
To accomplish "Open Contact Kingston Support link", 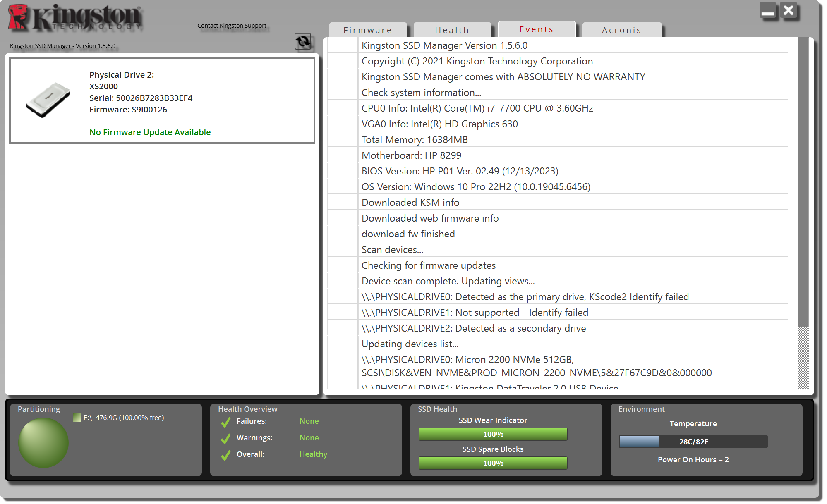I will point(232,26).
